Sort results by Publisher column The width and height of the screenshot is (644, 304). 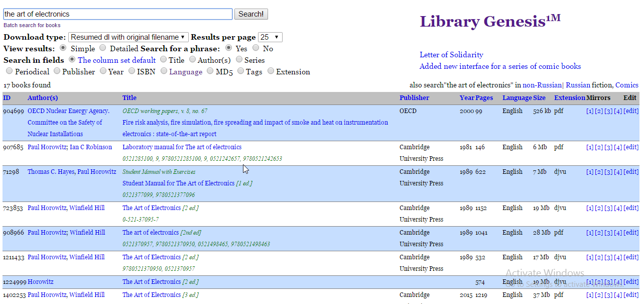414,98
